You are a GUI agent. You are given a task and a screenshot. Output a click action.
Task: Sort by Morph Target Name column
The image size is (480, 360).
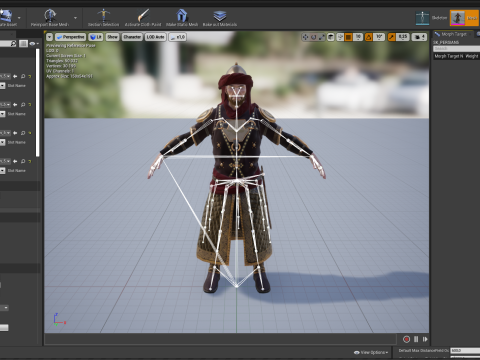449,56
